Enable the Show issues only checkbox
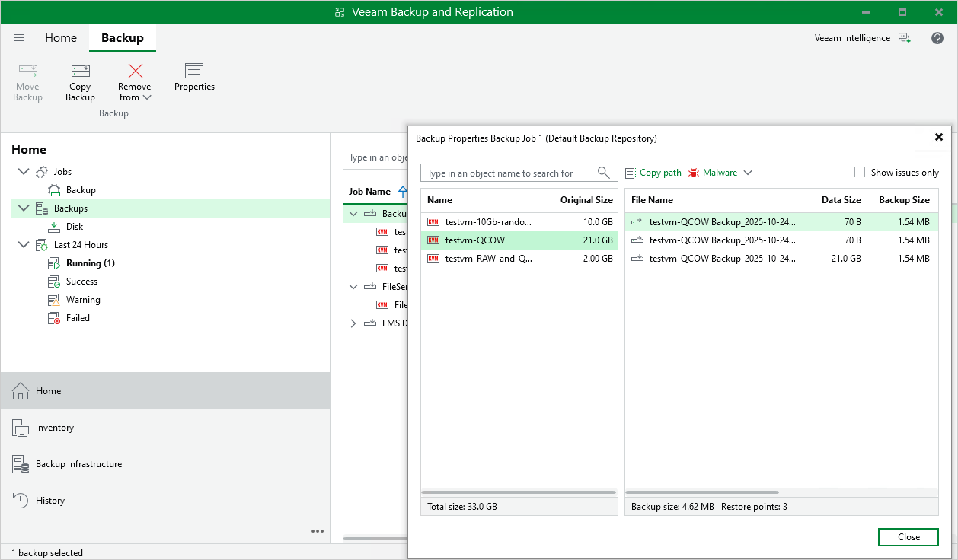Screen dimensions: 958x560 tap(860, 173)
